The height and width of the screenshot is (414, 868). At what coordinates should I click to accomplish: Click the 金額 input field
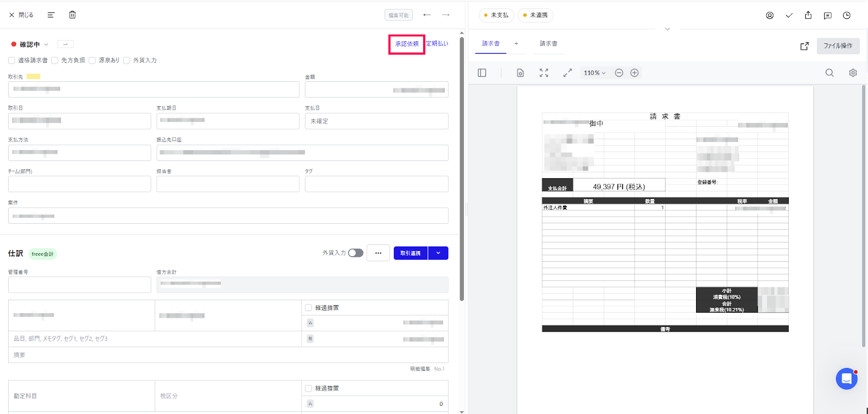click(376, 89)
